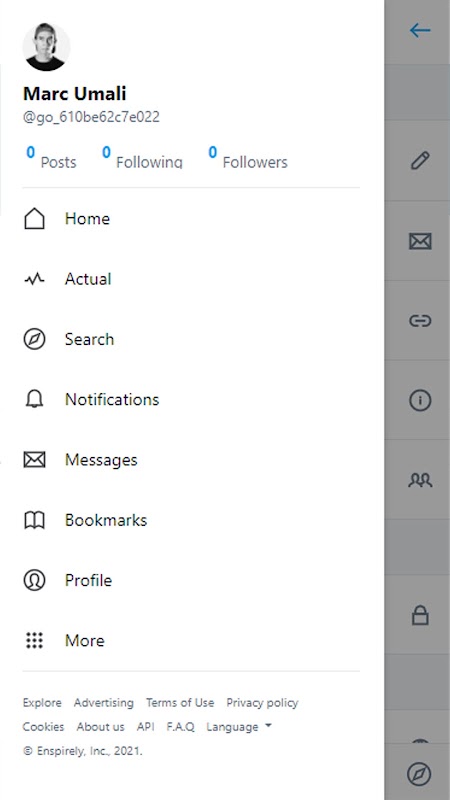Click the two-people group icon
This screenshot has width=450, height=800.
point(420,480)
